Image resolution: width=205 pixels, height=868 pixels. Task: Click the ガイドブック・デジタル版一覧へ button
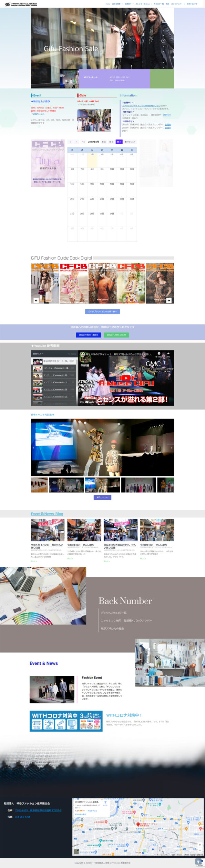(102, 311)
